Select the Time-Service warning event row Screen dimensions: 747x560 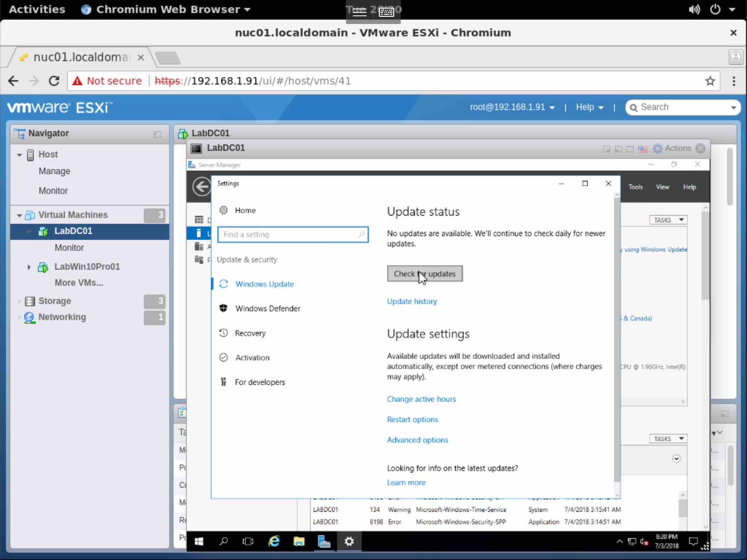pos(467,510)
